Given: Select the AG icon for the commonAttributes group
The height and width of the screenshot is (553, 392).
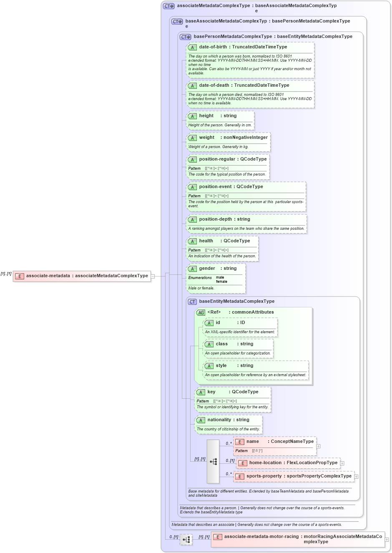Looking at the screenshot, I should coord(200,312).
